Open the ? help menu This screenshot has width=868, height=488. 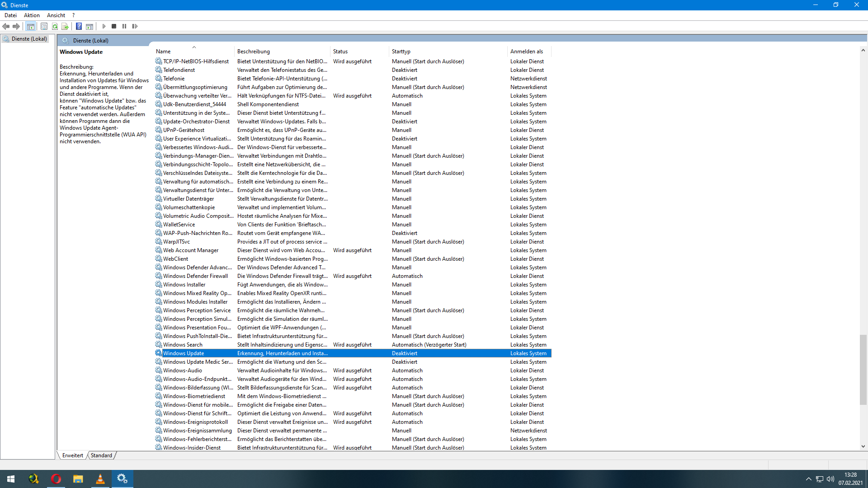[x=74, y=15]
